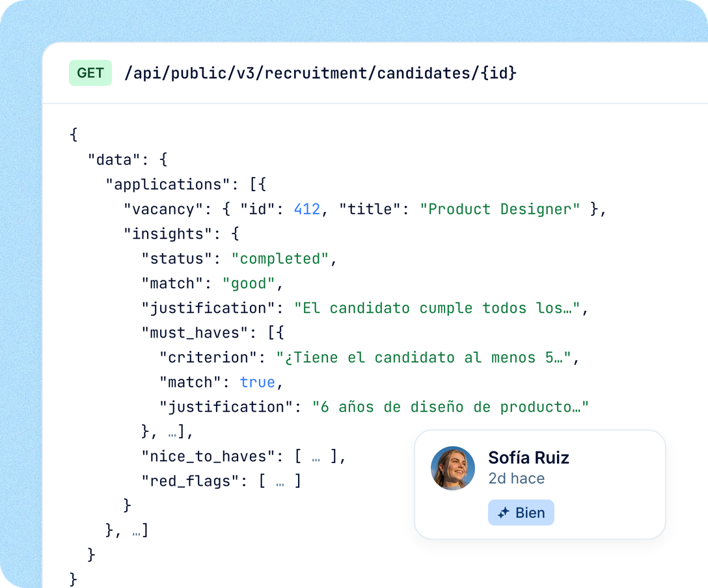The image size is (708, 588).
Task: Click the "Bien" match label text
Action: (x=530, y=513)
